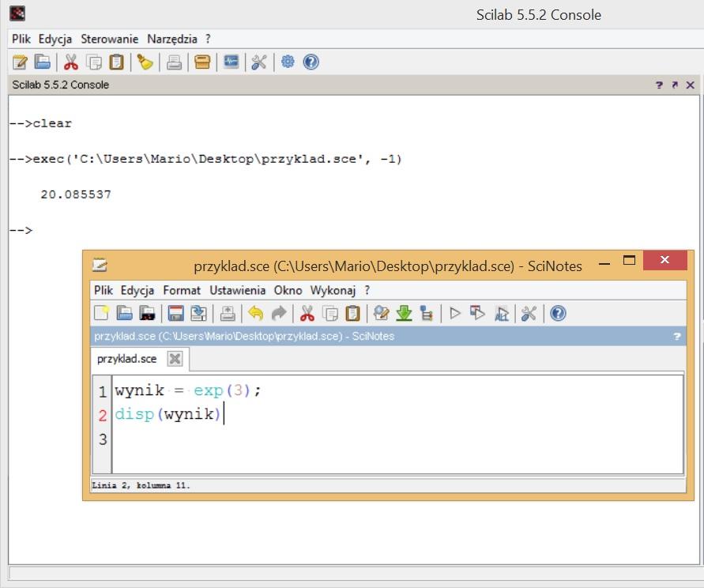The image size is (704, 588).
Task: Click status text 'Linia 2, kolumna 11.'
Action: coord(141,485)
